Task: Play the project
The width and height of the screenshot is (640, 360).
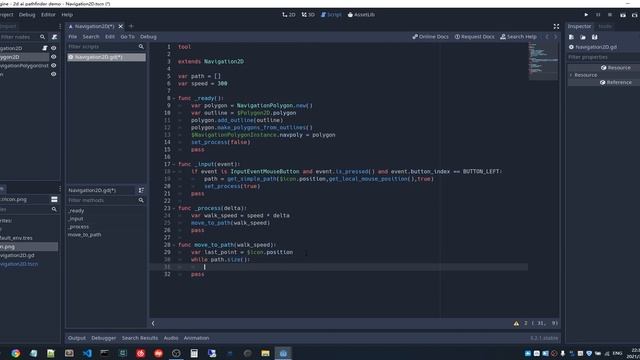Action: 586,15
